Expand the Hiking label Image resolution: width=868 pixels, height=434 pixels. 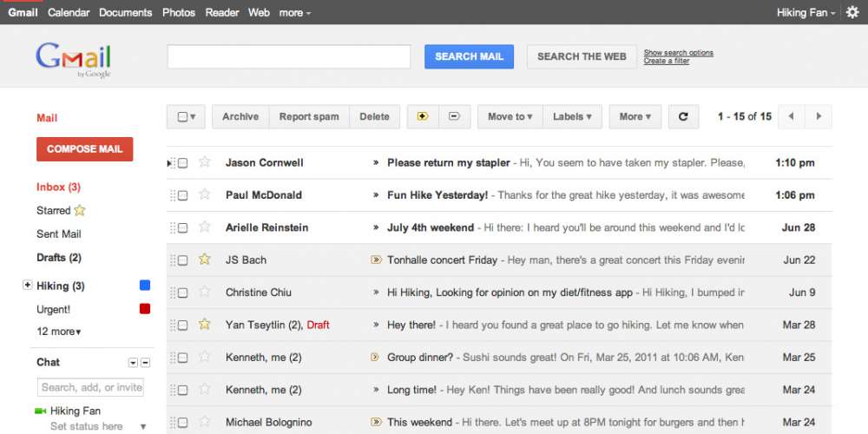point(27,285)
